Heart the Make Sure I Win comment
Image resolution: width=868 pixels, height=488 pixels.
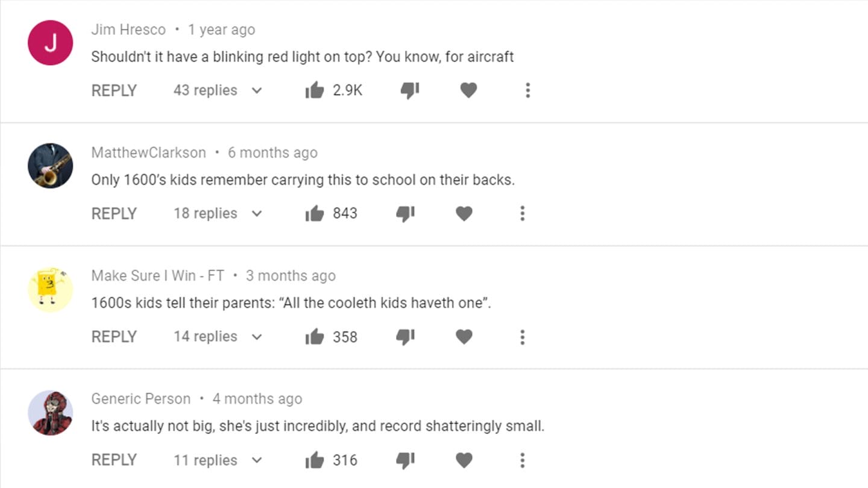pos(464,337)
